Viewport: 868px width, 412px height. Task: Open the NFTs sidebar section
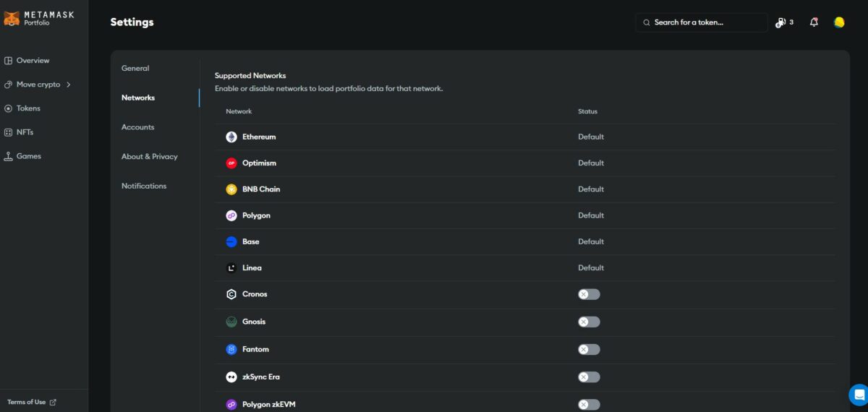click(x=25, y=132)
